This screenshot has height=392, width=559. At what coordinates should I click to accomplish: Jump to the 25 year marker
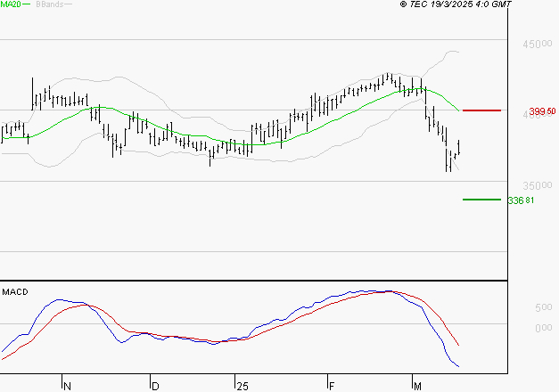[x=242, y=385]
